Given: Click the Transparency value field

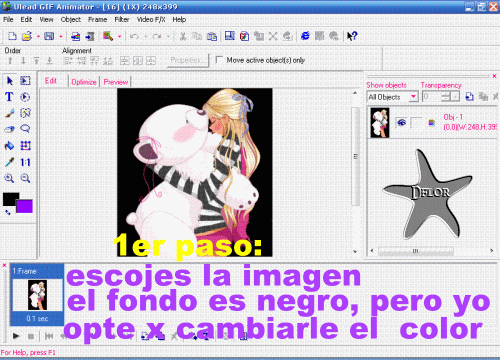Looking at the screenshot, I should (x=431, y=97).
